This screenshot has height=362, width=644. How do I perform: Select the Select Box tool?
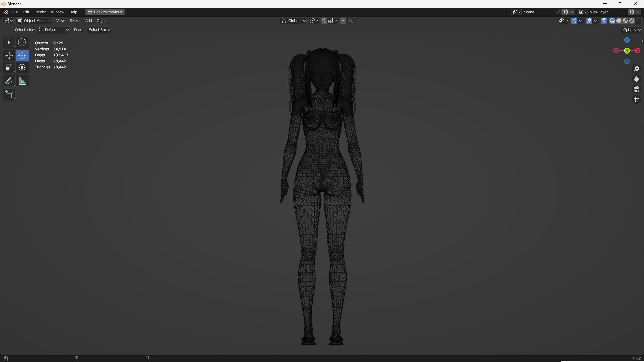coord(9,43)
